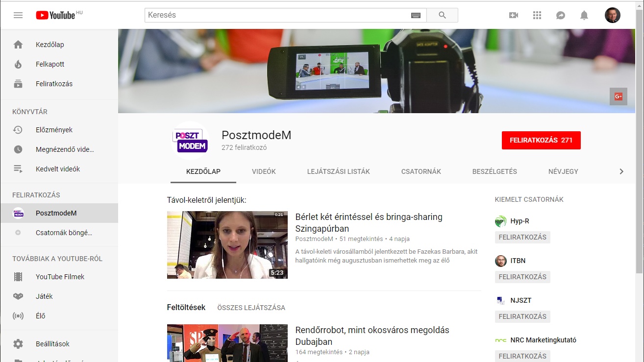Click the NJSZT channel icon

coord(500,300)
